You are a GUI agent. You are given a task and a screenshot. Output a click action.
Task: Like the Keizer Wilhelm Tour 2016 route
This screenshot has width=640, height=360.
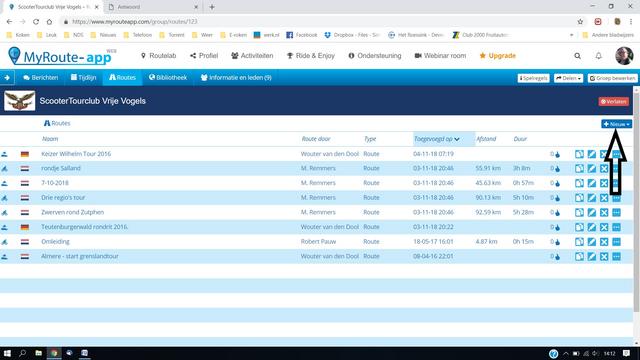coord(558,154)
